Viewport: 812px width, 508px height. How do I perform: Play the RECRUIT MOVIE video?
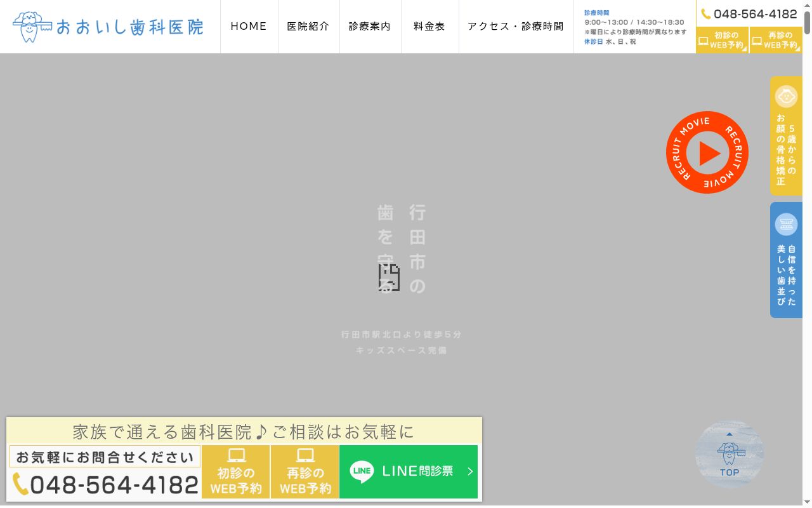click(x=707, y=152)
